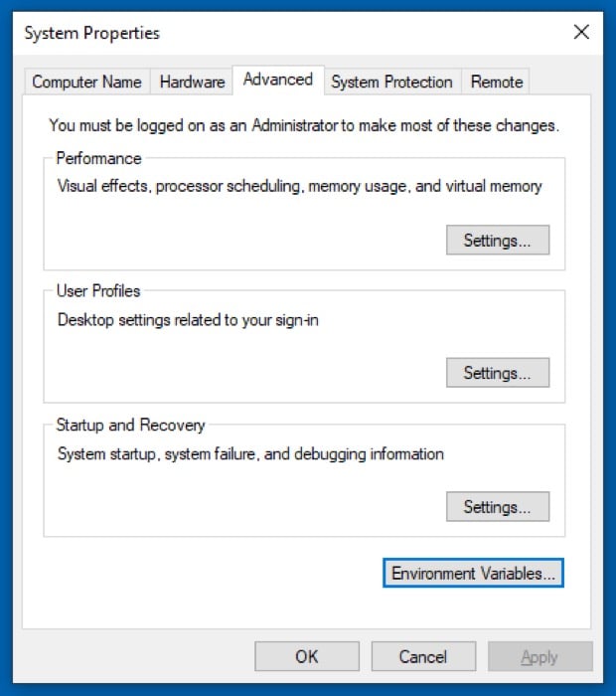Open the Remote tab

click(496, 82)
